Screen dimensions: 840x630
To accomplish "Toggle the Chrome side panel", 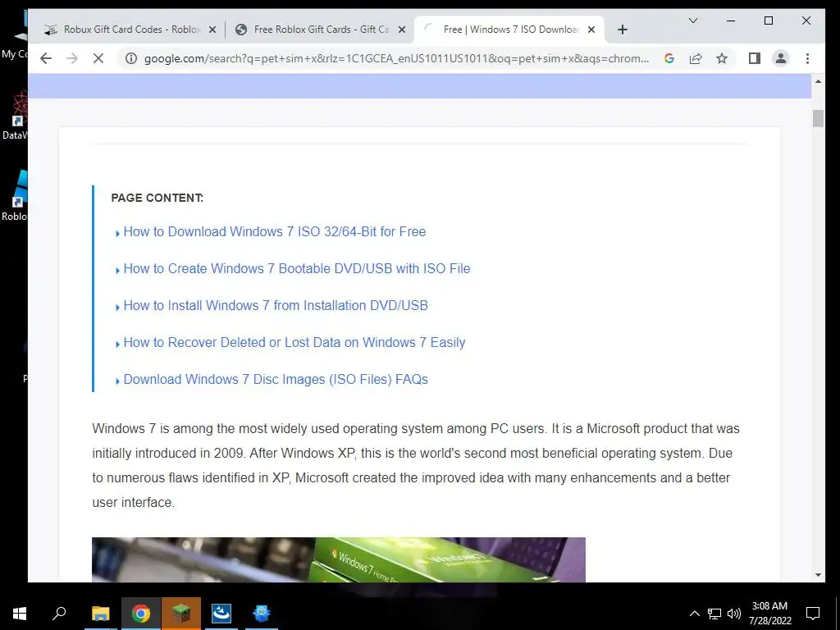I will [x=755, y=58].
